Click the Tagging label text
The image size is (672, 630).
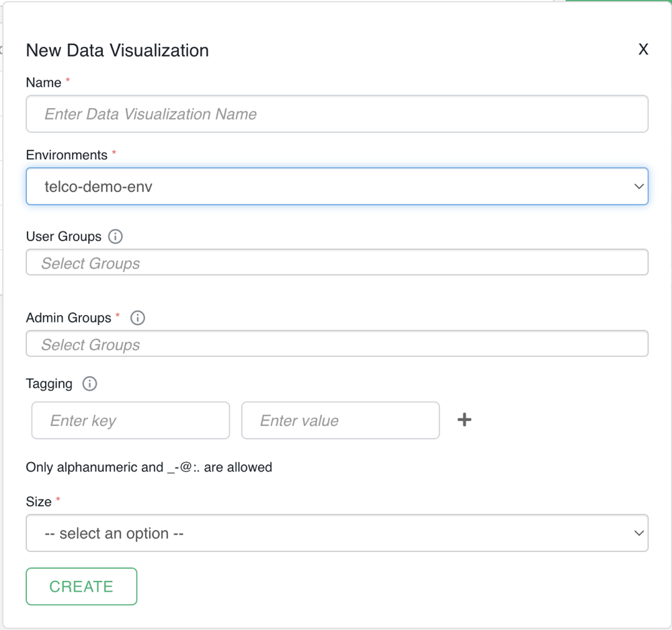(49, 384)
